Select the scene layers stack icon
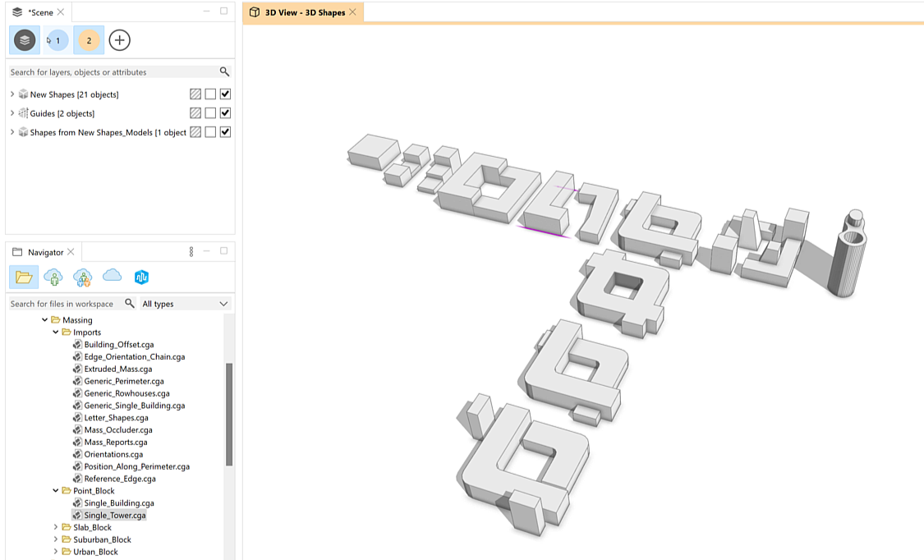924x560 pixels. click(25, 40)
